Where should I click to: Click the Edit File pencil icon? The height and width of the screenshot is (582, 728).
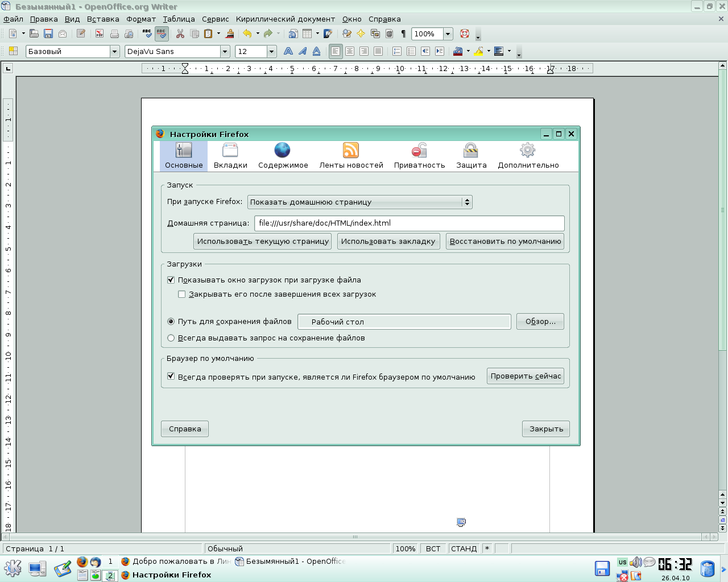(81, 34)
